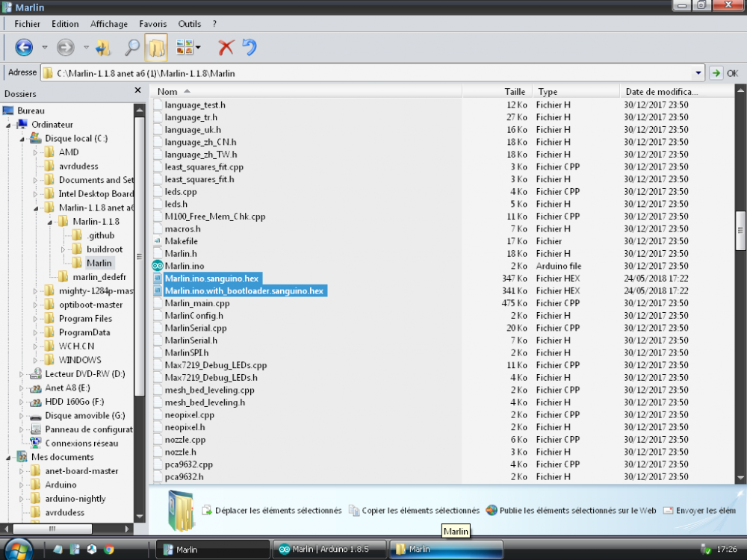
Task: Open the Search magnifier tool
Action: click(132, 47)
